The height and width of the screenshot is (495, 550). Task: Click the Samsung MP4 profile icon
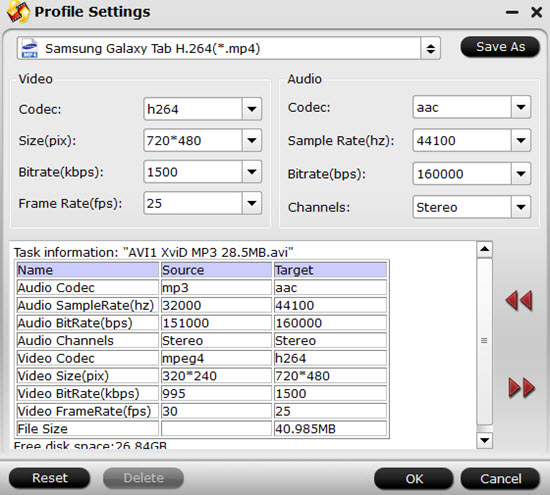(29, 48)
